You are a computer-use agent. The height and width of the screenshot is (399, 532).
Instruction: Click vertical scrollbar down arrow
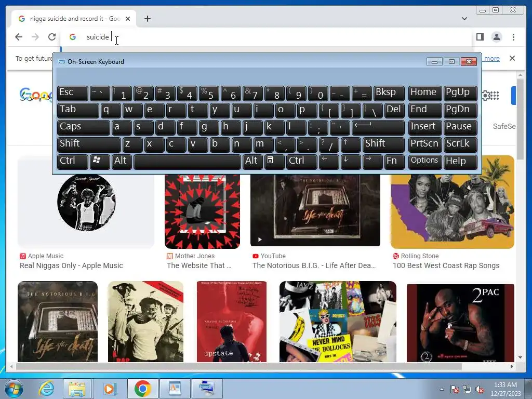click(520, 357)
